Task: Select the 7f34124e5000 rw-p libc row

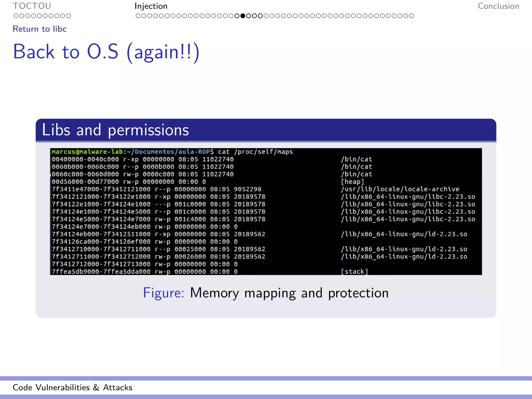Action: 263,219
